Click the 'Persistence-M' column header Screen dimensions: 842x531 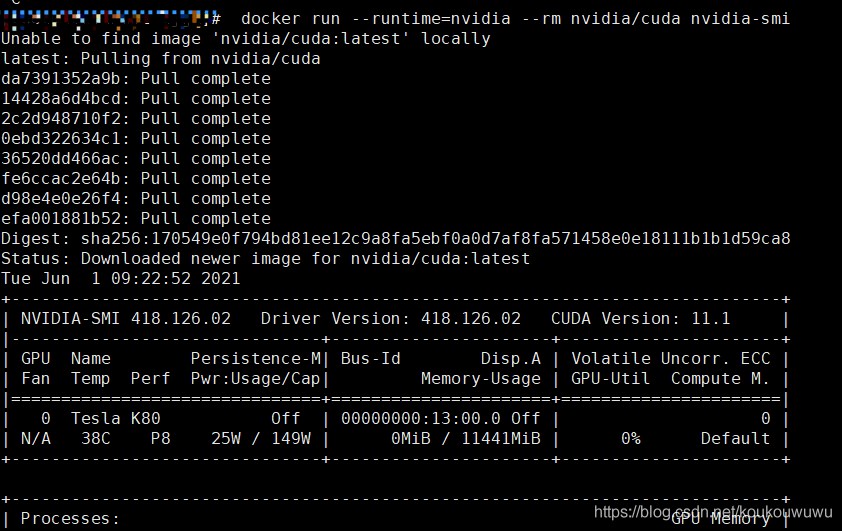pyautogui.click(x=256, y=359)
